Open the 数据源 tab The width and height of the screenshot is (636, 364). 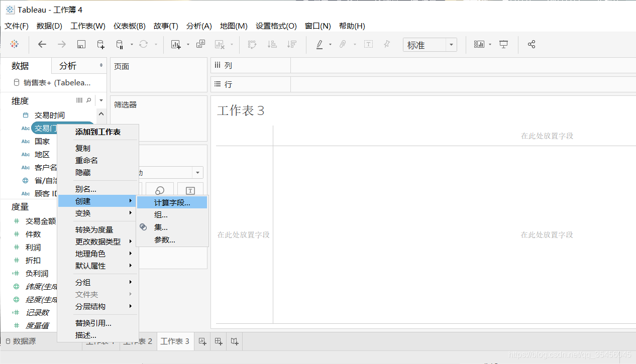point(20,341)
